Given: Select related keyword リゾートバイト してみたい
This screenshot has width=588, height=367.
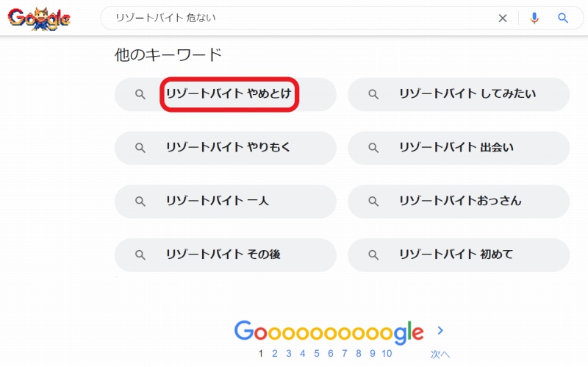Looking at the screenshot, I should coord(459,94).
